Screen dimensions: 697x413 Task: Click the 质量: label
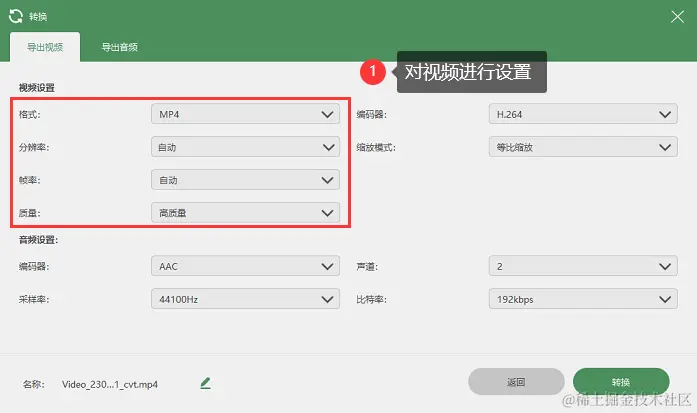(29, 213)
